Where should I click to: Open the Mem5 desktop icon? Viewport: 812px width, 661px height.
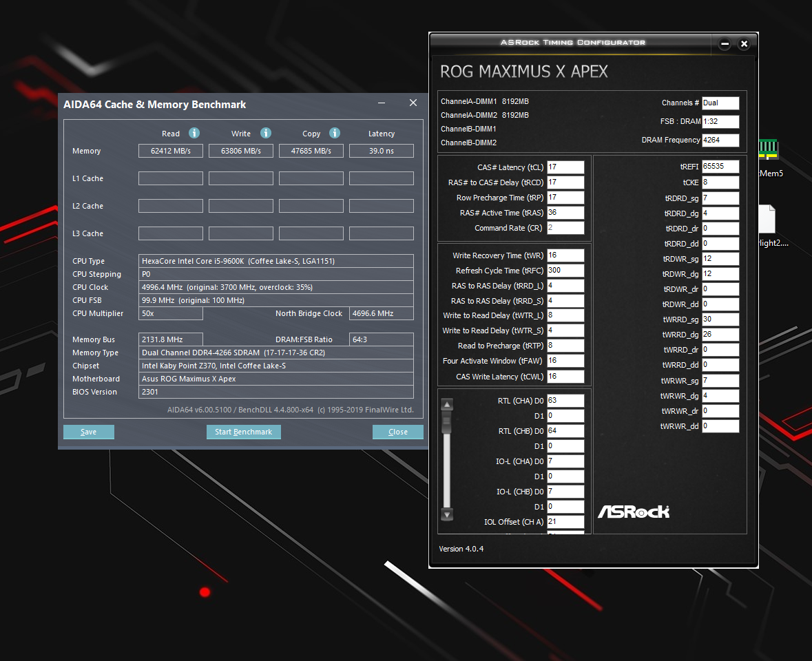tap(770, 158)
